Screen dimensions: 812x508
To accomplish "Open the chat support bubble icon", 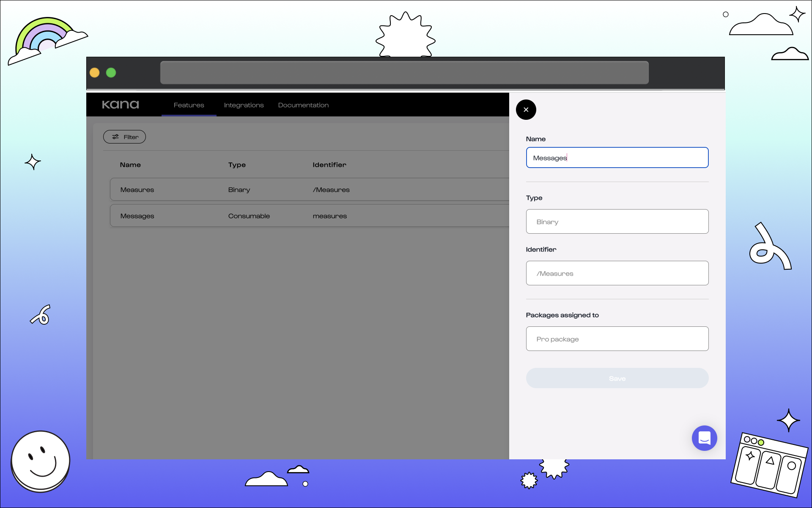I will 704,438.
